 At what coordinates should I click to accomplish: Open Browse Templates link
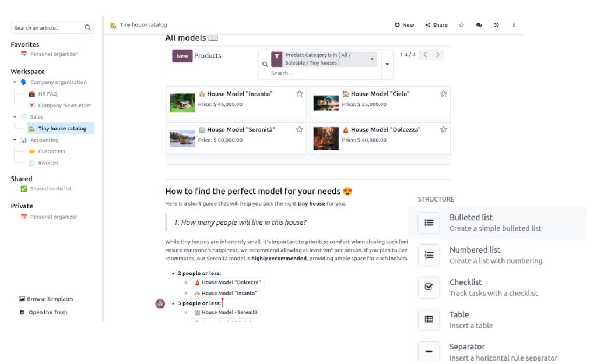[46, 299]
